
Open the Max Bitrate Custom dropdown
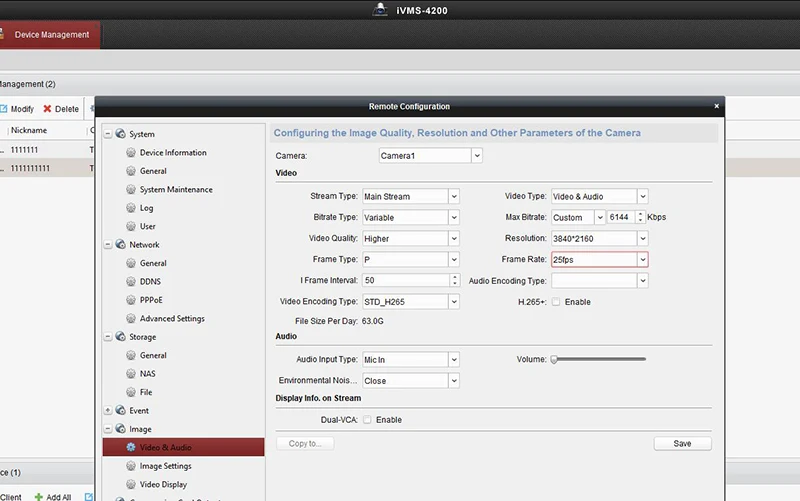tap(599, 217)
